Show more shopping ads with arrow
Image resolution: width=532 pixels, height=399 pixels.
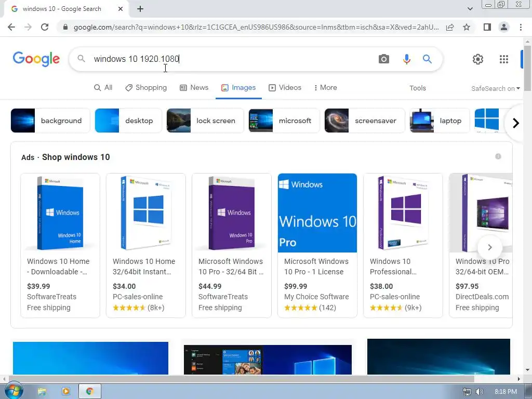(x=489, y=247)
